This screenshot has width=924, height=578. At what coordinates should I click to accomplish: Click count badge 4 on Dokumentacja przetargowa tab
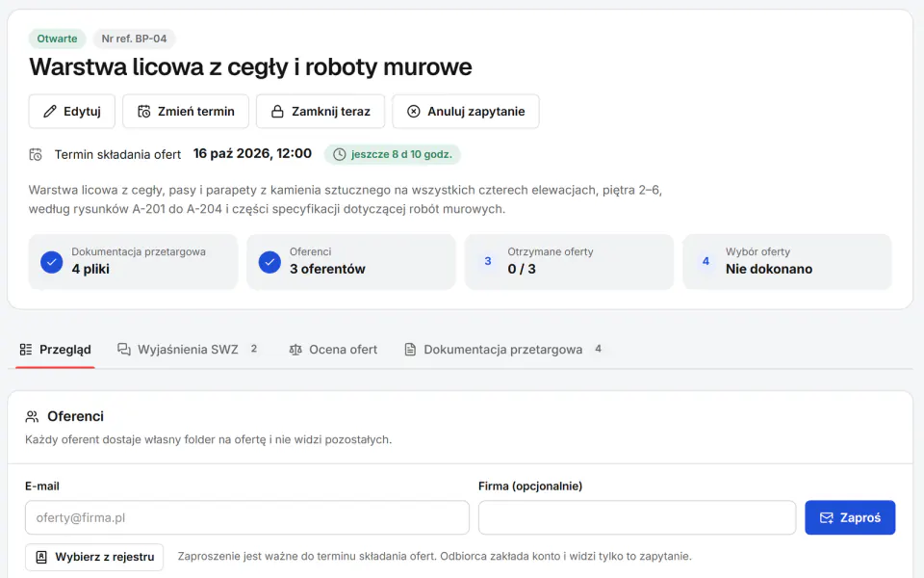(x=598, y=349)
